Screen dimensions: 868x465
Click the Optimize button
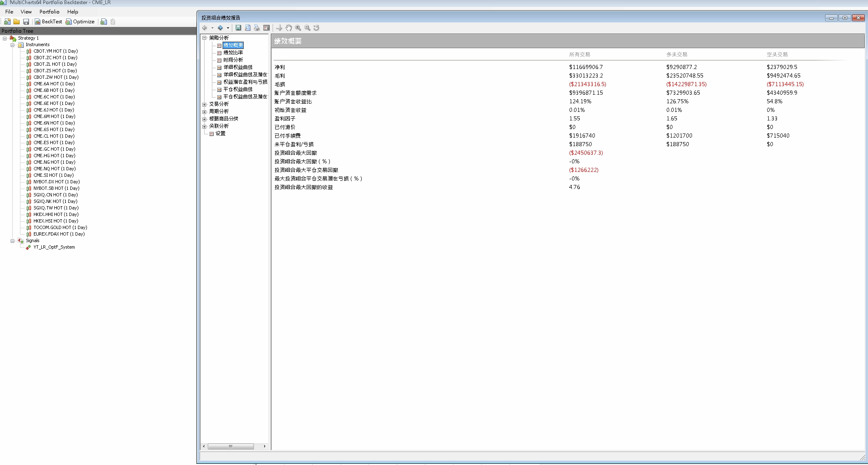click(x=80, y=22)
